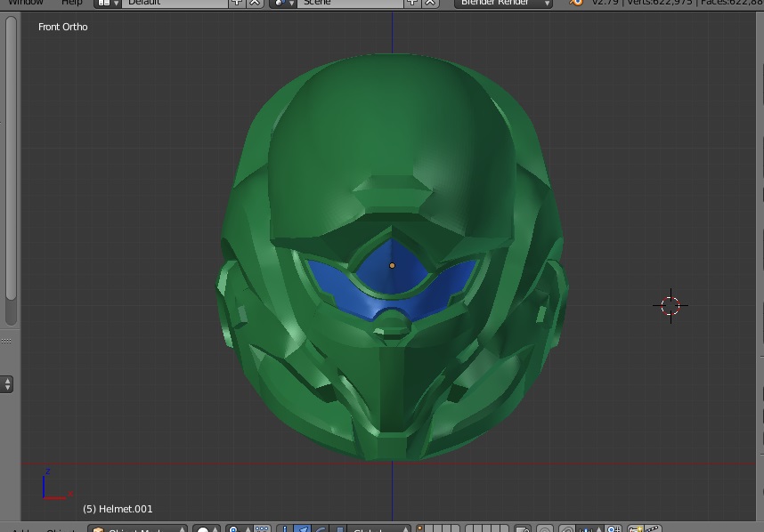764x532 pixels.
Task: Edit the Scene name field
Action: coord(350,3)
